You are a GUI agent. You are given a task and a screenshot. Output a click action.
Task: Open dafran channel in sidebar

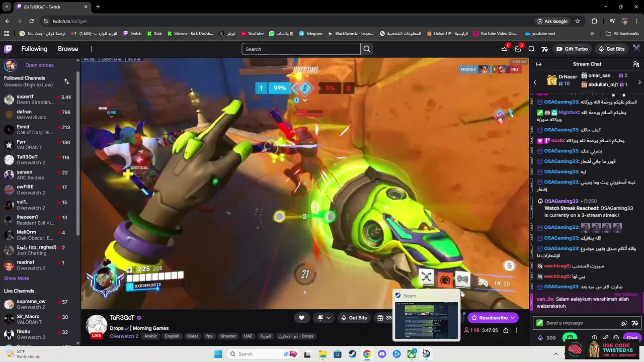pyautogui.click(x=38, y=114)
